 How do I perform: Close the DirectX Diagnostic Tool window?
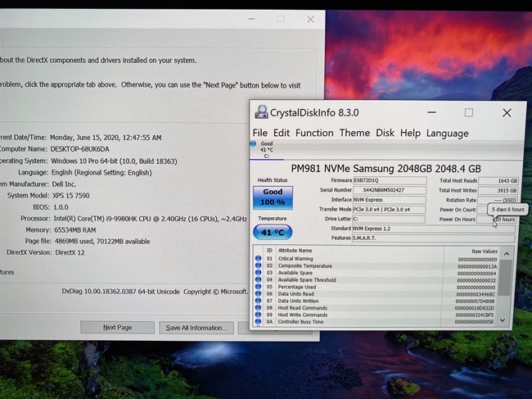point(310,20)
